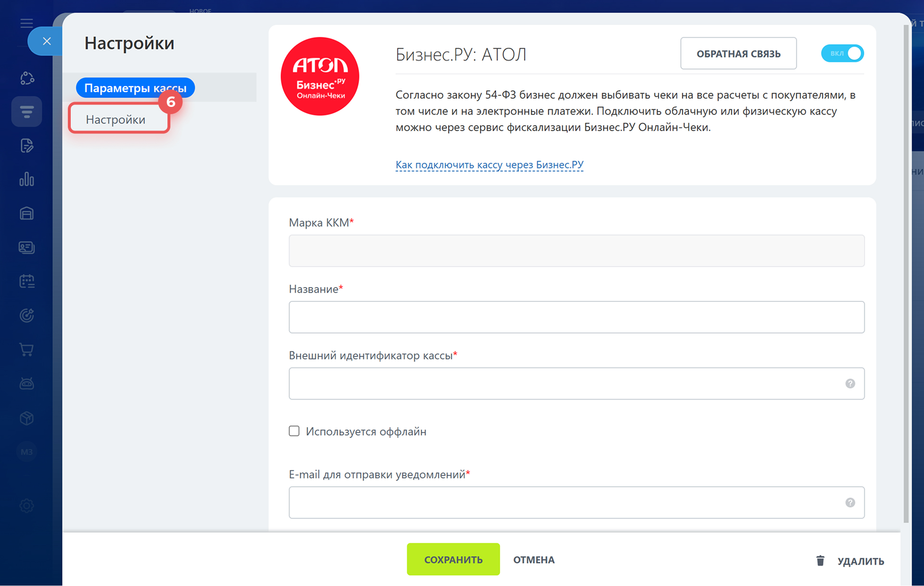Open the calendar sidebar icon
The height and width of the screenshot is (586, 924).
[x=26, y=281]
